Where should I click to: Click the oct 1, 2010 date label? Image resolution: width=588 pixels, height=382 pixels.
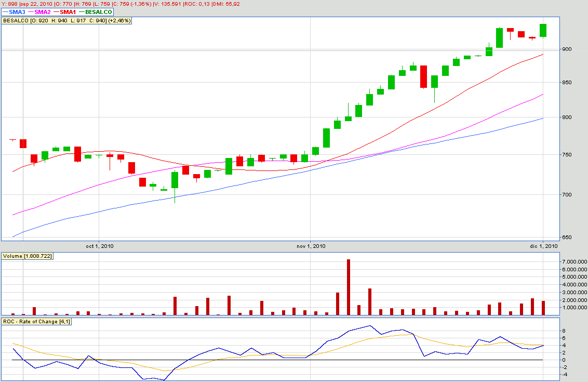pyautogui.click(x=100, y=246)
